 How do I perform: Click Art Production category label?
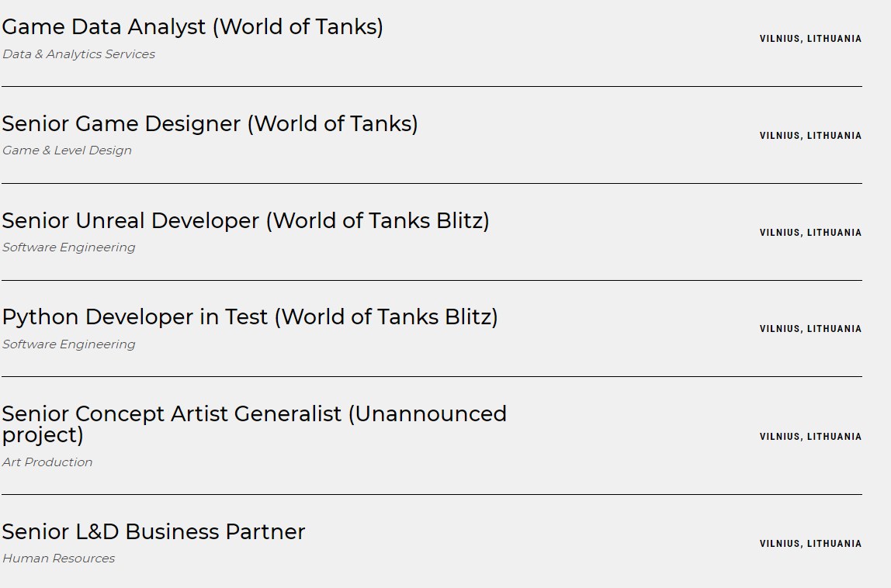pyautogui.click(x=47, y=462)
